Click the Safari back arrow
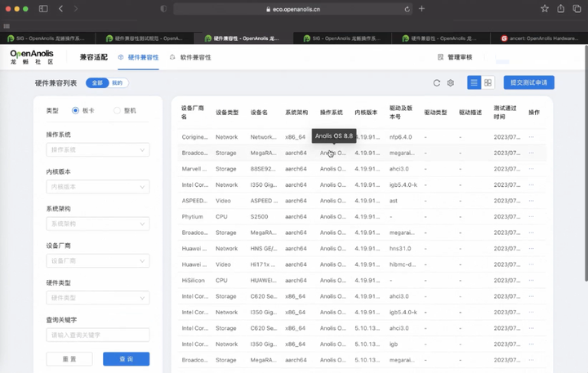 click(61, 9)
